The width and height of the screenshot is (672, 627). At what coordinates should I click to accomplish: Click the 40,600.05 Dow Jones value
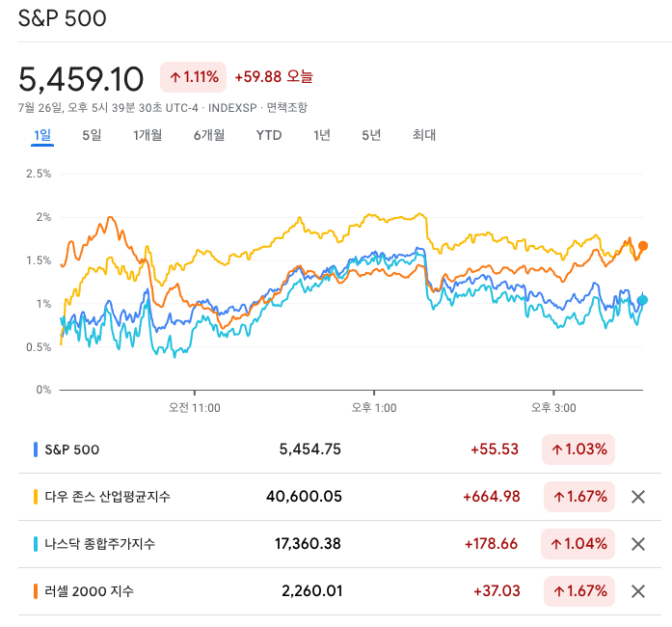(304, 497)
